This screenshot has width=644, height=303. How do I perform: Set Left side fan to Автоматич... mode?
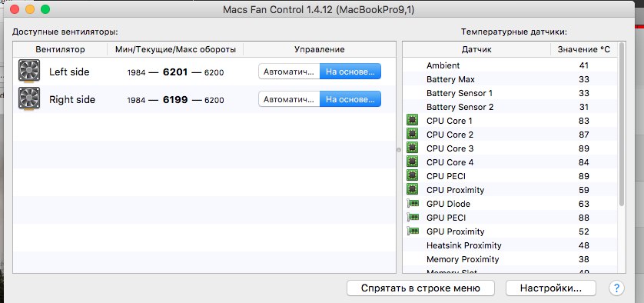click(289, 72)
